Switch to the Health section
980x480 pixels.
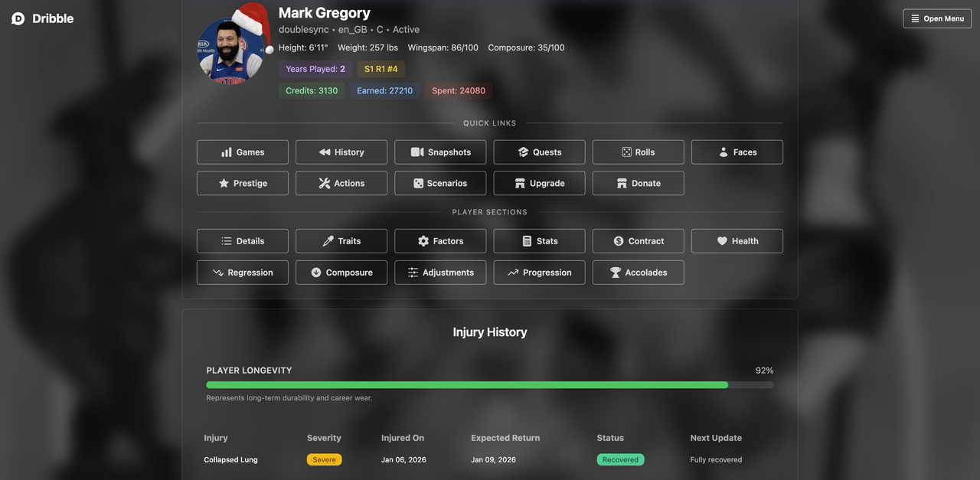tap(737, 241)
